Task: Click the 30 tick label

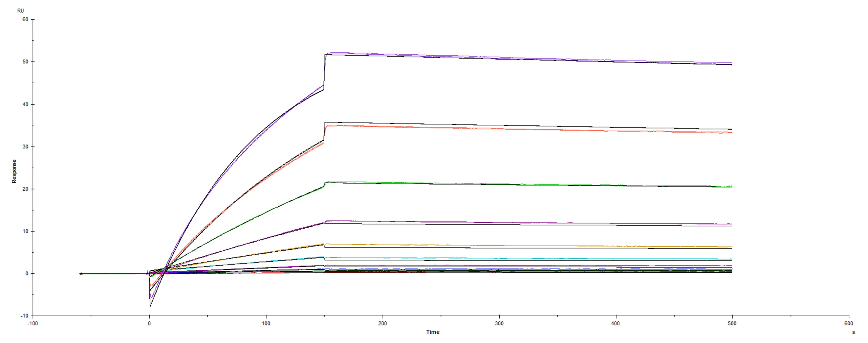Action: (25, 146)
